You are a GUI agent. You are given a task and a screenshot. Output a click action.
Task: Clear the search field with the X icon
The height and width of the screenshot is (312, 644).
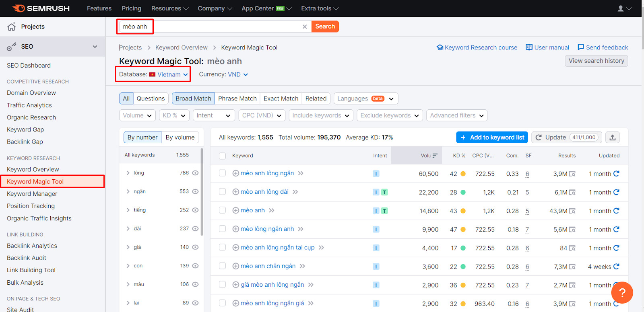point(305,27)
